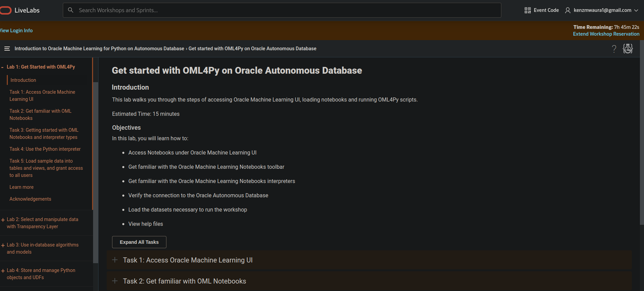Click the user profile icon

click(x=568, y=10)
